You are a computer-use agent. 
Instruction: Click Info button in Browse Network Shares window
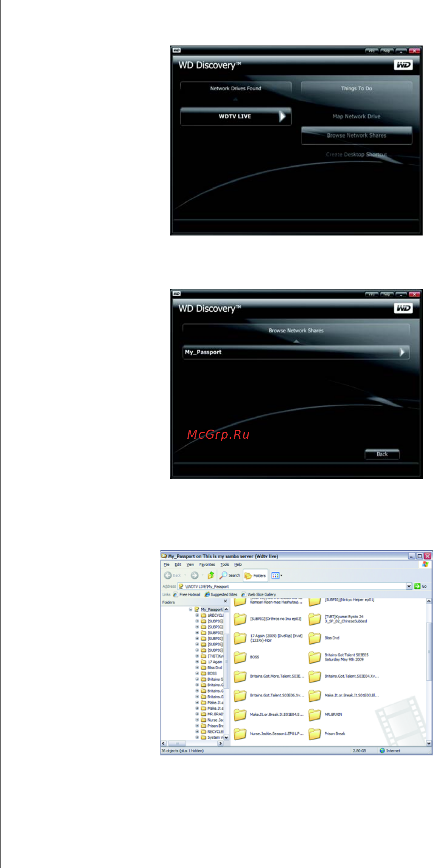pyautogui.click(x=372, y=295)
